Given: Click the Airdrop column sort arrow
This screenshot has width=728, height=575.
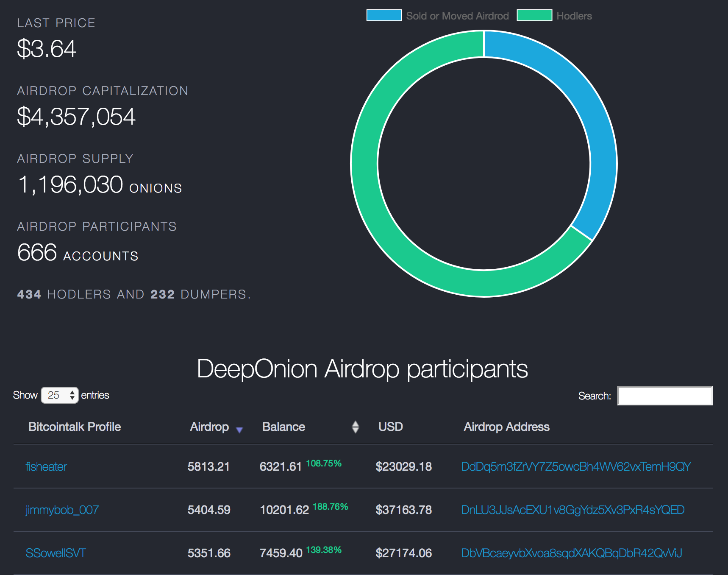Looking at the screenshot, I should click(x=239, y=430).
